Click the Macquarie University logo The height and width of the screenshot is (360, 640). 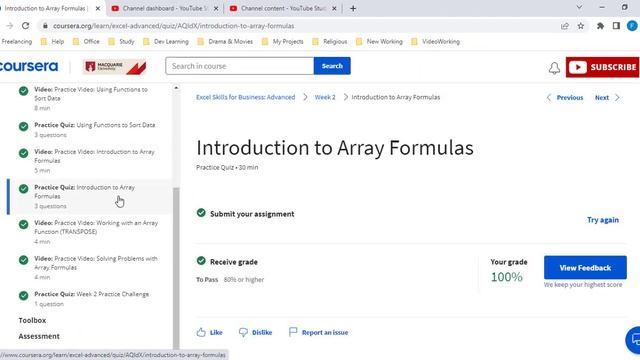pyautogui.click(x=114, y=67)
